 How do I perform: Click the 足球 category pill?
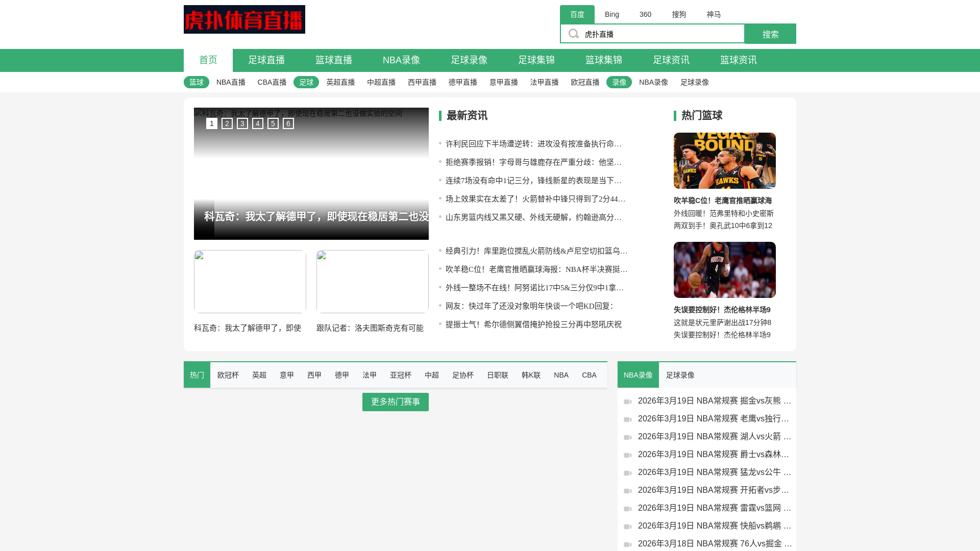coord(306,82)
